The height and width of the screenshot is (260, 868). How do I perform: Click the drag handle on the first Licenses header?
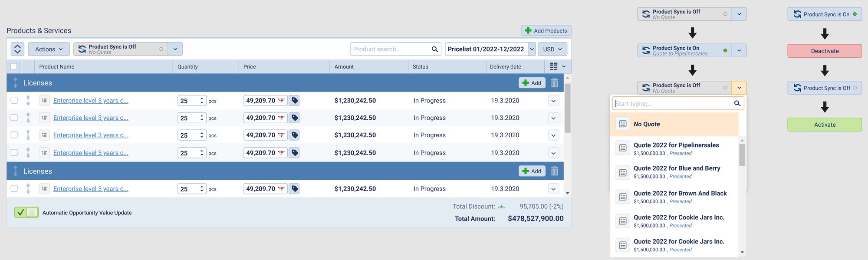(x=16, y=82)
